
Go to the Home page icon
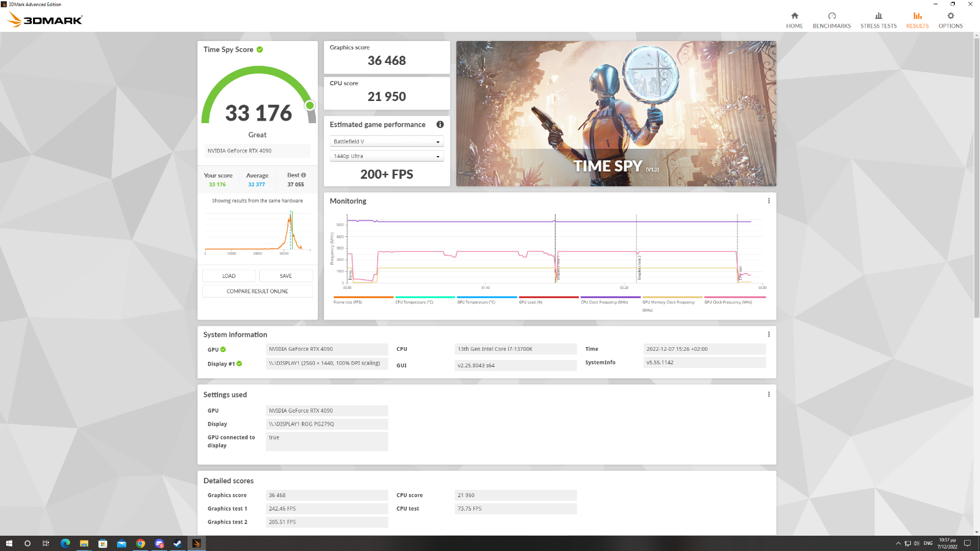[794, 16]
